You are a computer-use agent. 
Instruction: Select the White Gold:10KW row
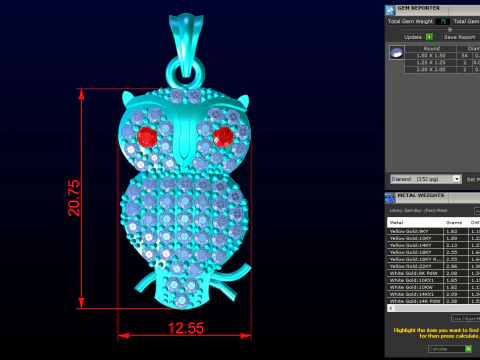[x=433, y=287]
